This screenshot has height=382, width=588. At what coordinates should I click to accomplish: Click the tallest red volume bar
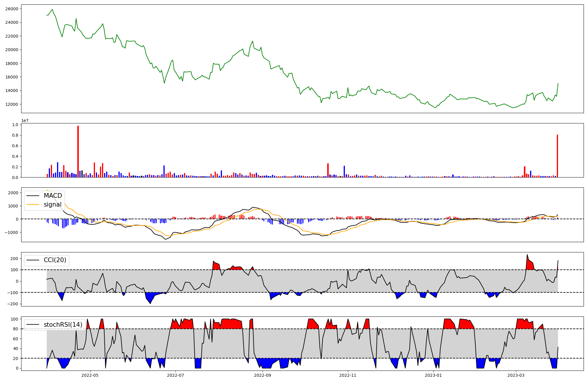coord(78,151)
